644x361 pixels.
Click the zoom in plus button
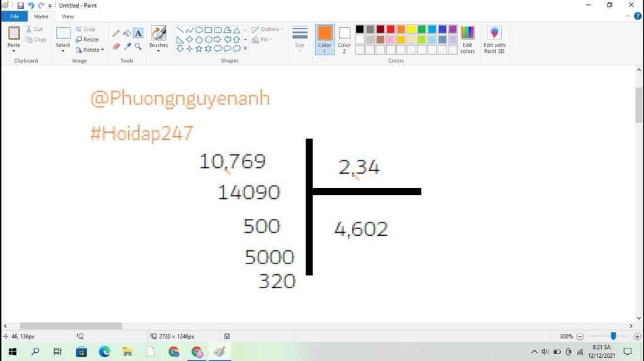[637, 336]
